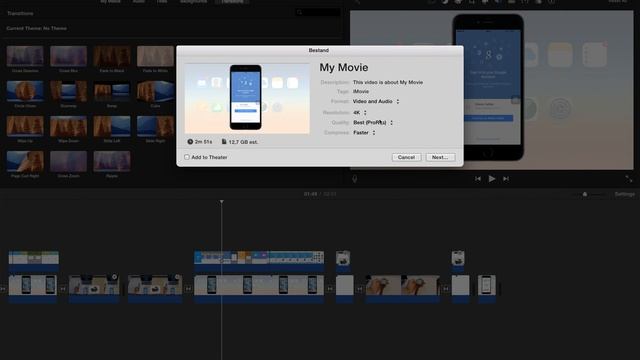This screenshot has height=360, width=640.
Task: Toggle fullscreen playback icon under the viewer
Action: click(629, 179)
